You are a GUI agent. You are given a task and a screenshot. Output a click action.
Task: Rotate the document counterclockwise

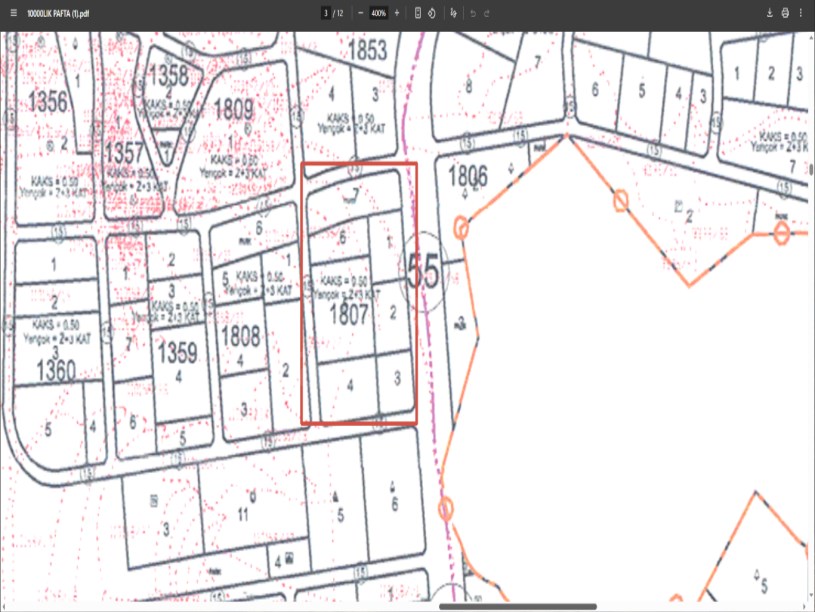pos(431,13)
